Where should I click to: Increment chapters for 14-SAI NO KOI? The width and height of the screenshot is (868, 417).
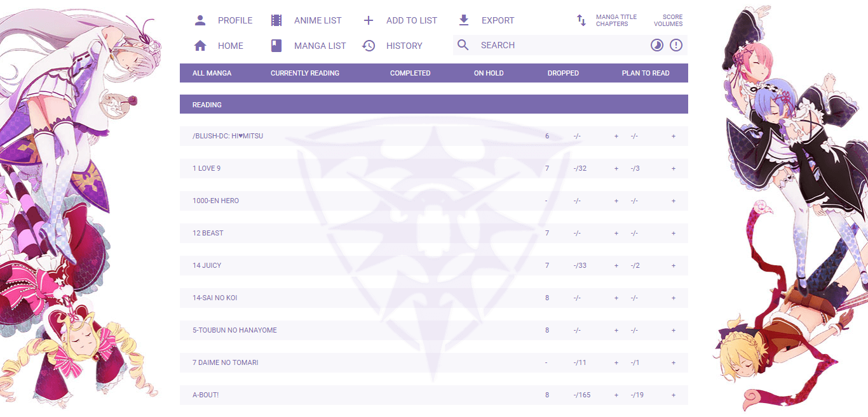coord(616,298)
